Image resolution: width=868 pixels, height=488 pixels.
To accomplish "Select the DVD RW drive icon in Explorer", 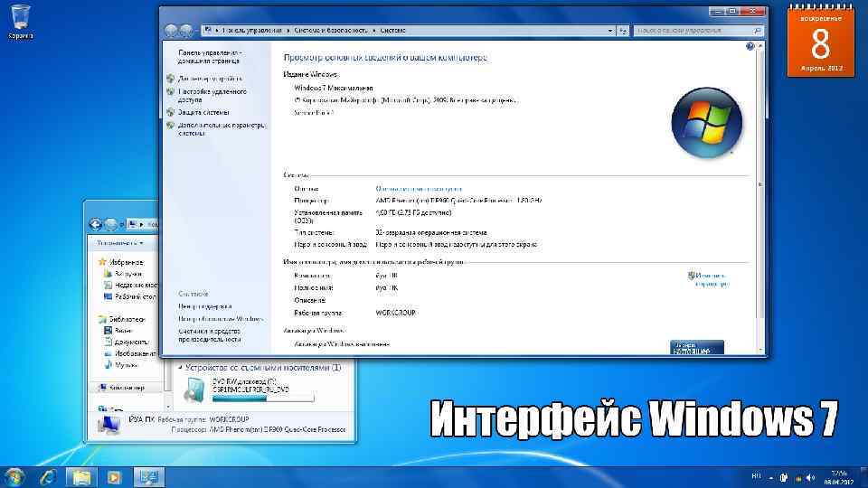I will [194, 389].
